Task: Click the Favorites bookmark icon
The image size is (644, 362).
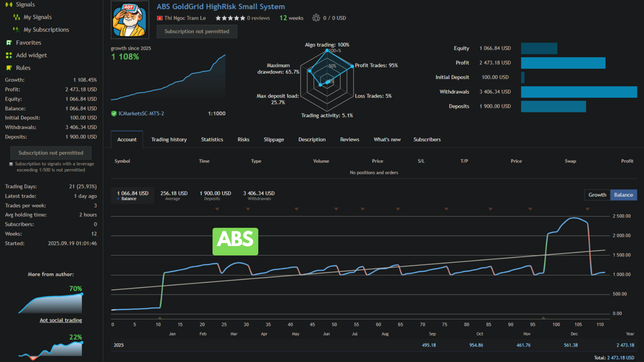Action: (9, 43)
